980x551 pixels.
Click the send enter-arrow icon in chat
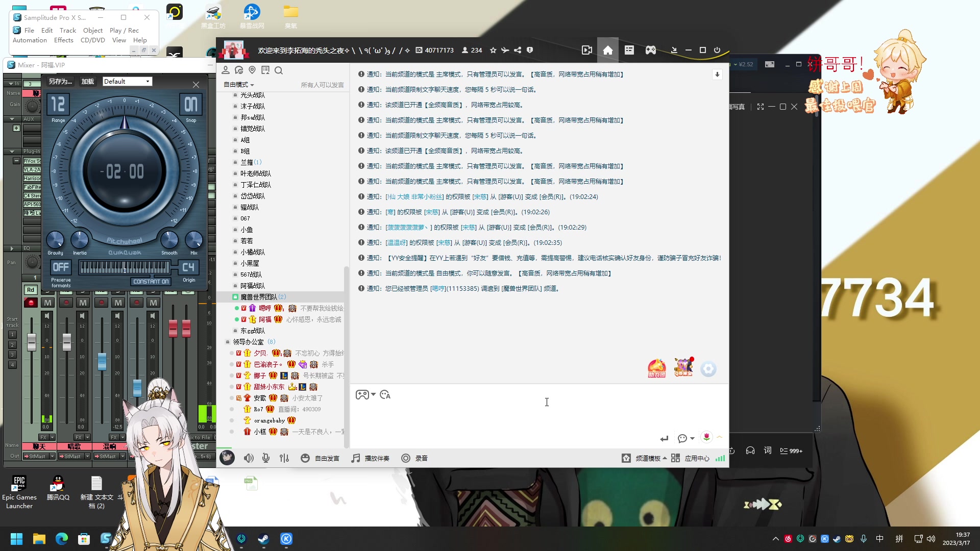(664, 438)
